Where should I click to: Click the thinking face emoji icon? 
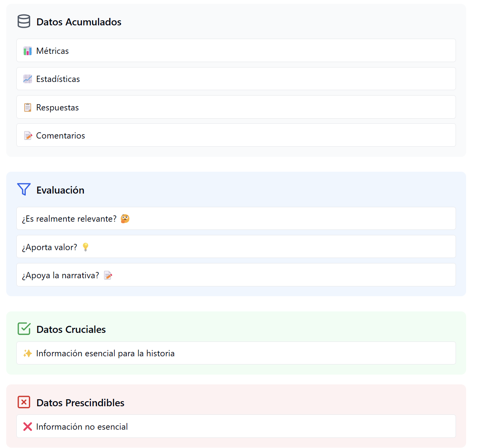coord(125,219)
